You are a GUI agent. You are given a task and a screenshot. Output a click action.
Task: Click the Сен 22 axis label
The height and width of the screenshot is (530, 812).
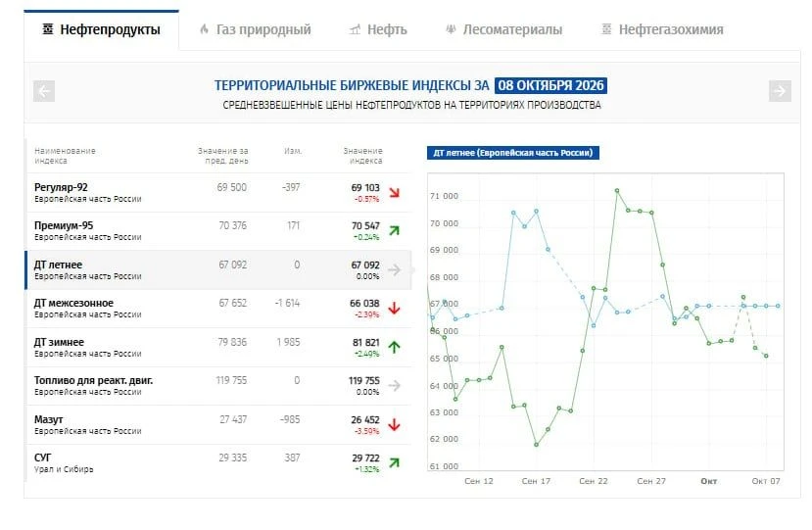[x=594, y=481]
